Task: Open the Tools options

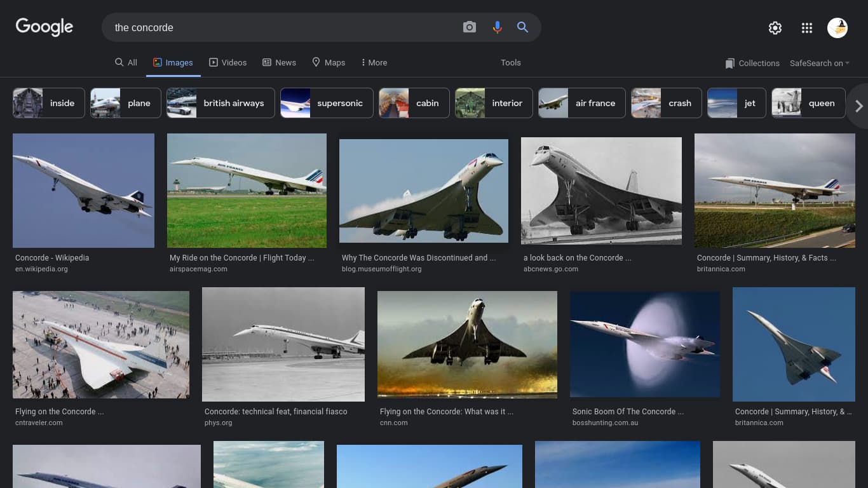Action: [x=510, y=62]
